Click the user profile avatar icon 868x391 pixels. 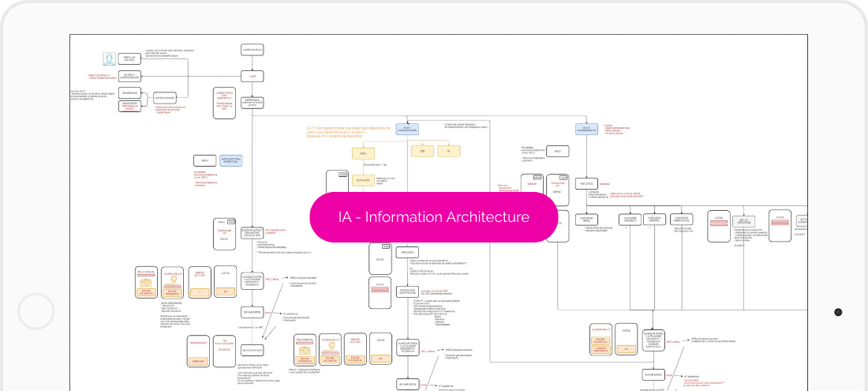point(107,58)
